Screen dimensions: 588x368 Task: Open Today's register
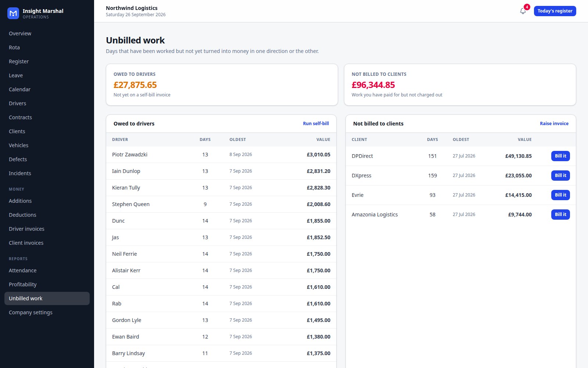click(x=555, y=11)
